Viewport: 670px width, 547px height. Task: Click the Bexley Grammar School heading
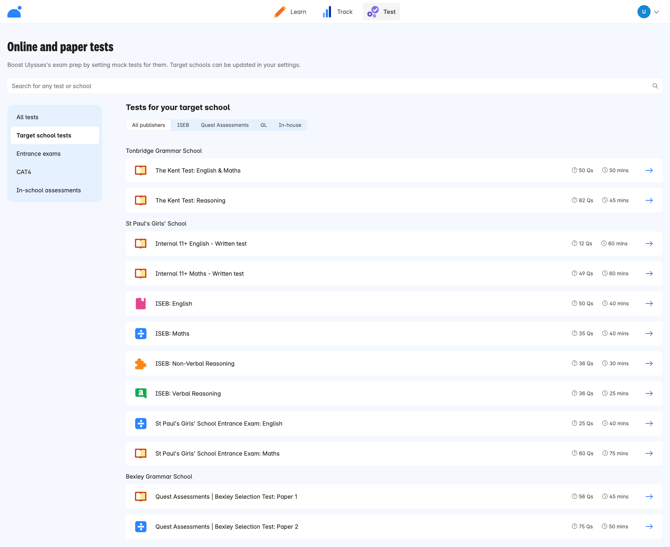click(159, 476)
